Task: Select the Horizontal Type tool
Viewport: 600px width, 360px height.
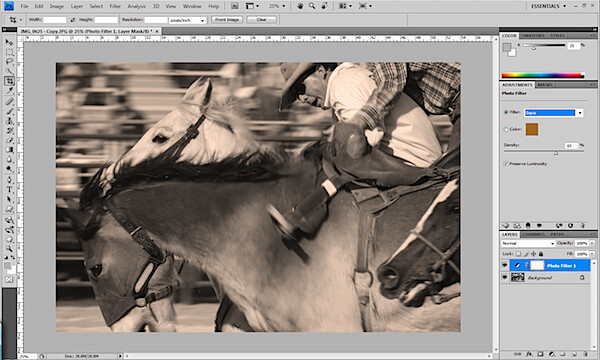Action: pos(9,190)
